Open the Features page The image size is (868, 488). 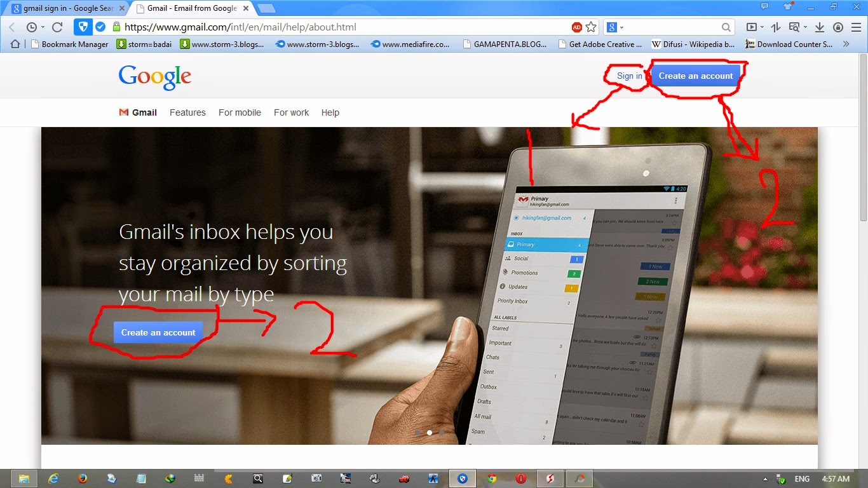click(x=187, y=112)
